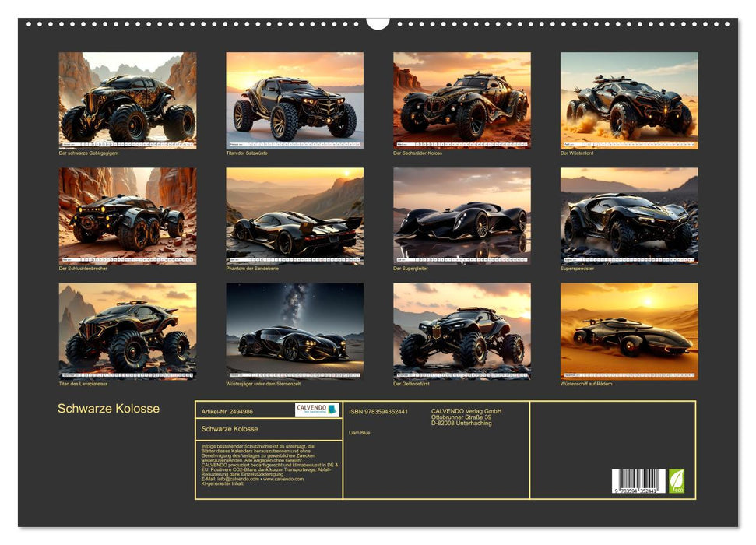This screenshot has height=545, width=756.
Task: Click the Wüstenschiff auf Rädern thumbnail
Action: click(629, 332)
